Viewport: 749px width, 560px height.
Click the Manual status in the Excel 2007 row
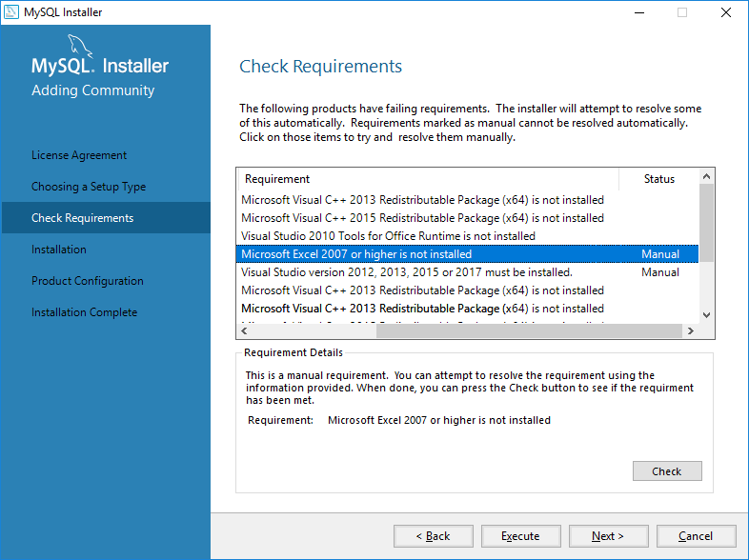click(x=660, y=254)
